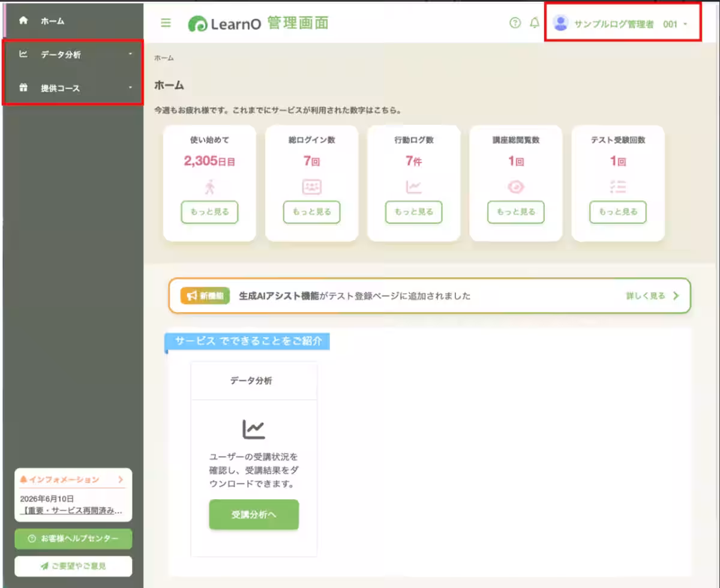Click もっと見る under 総ログイン数

coord(311,212)
